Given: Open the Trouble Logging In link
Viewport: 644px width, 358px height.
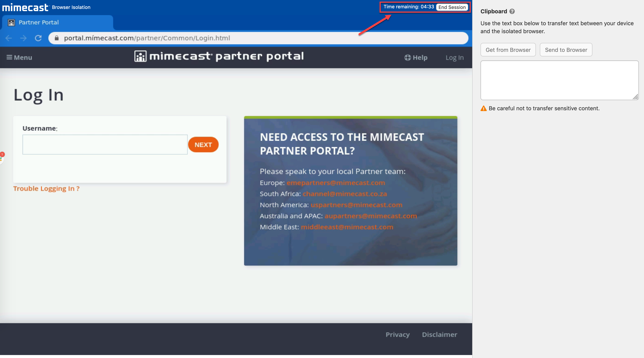Looking at the screenshot, I should (46, 189).
